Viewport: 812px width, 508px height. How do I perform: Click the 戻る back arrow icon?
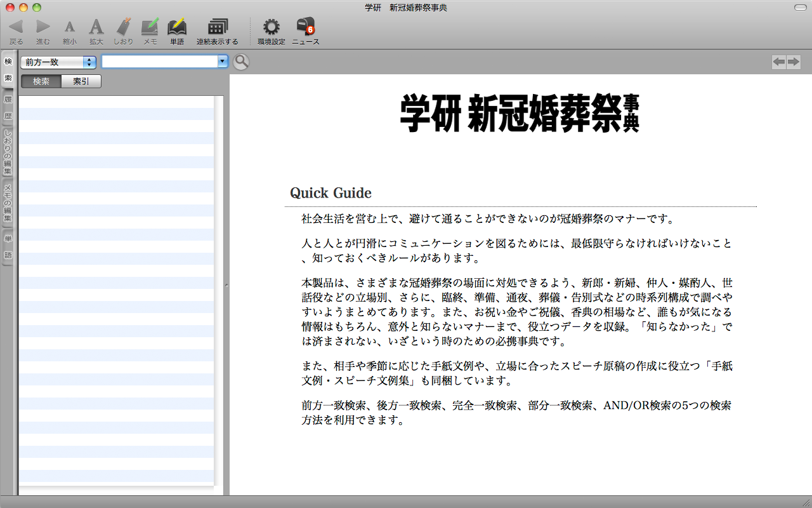[x=16, y=27]
